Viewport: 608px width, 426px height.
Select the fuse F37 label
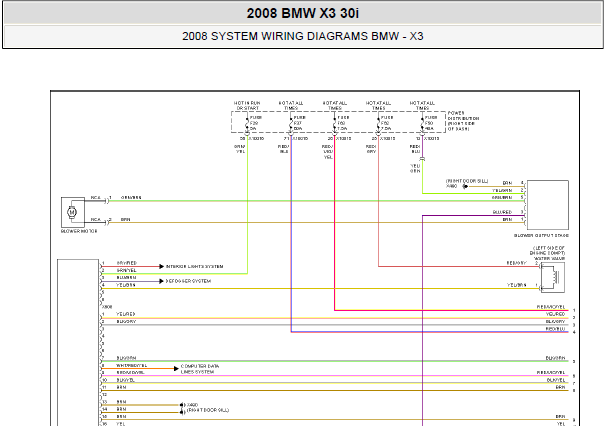[299, 123]
